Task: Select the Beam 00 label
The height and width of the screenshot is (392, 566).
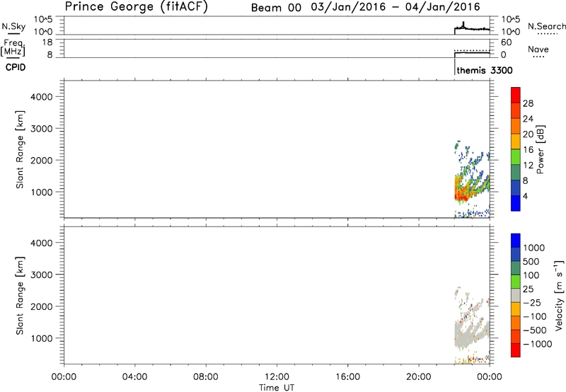Action: pyautogui.click(x=276, y=8)
